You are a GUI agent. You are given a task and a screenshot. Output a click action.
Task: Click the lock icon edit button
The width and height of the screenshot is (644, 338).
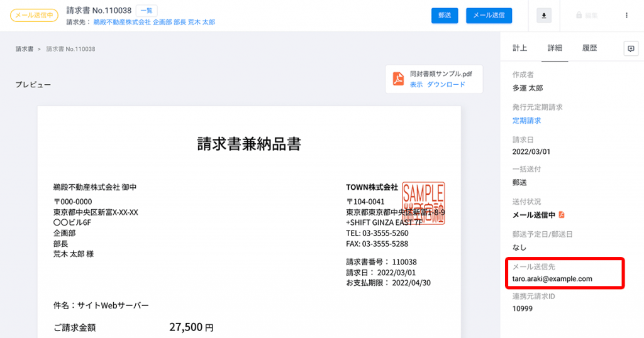[x=587, y=16]
